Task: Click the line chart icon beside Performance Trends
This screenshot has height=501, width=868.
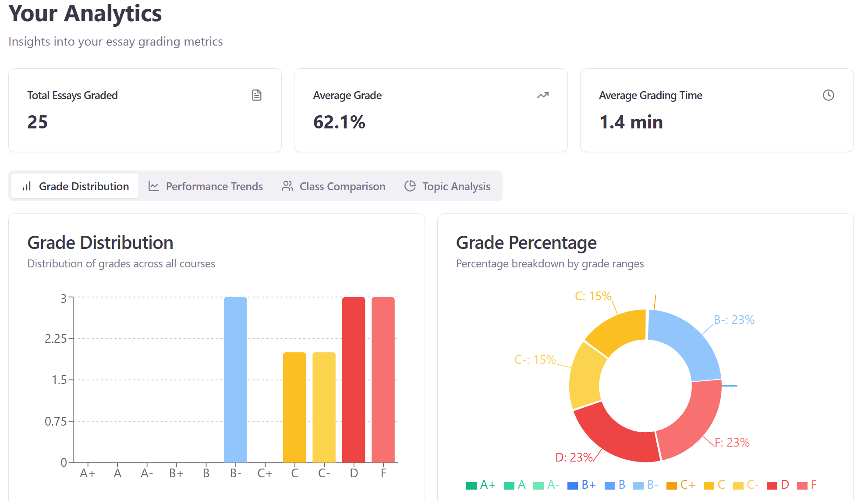Action: click(x=154, y=186)
